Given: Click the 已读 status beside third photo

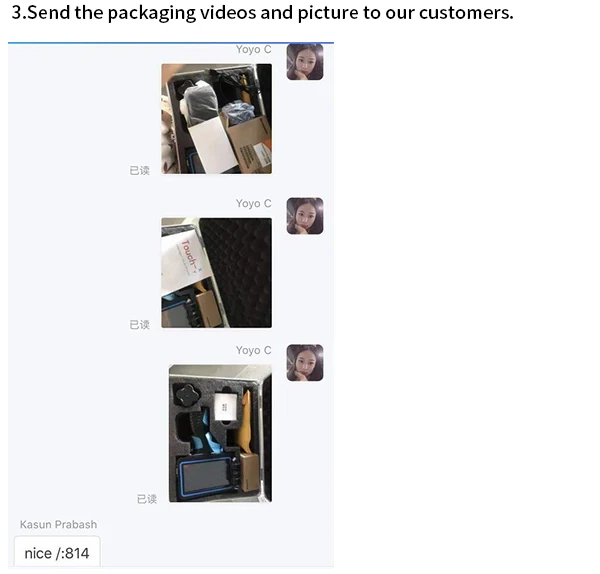Looking at the screenshot, I should coord(147,499).
